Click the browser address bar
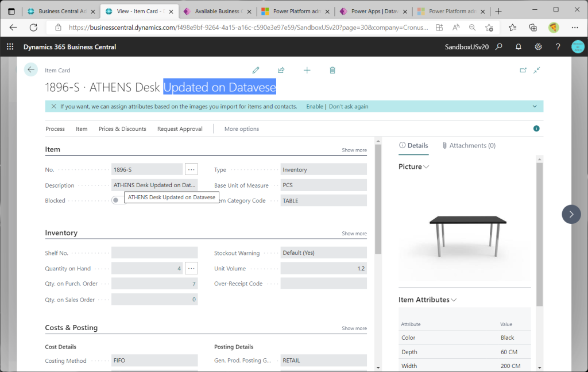This screenshot has width=588, height=372. tap(247, 28)
